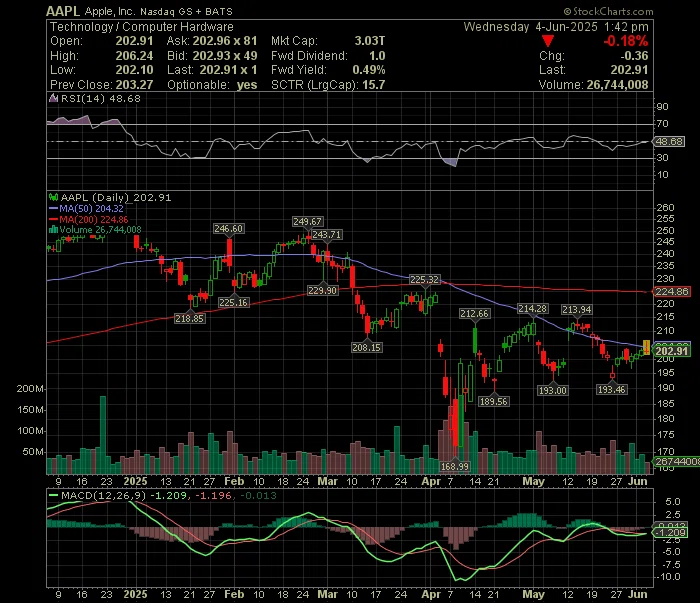Image resolution: width=700 pixels, height=603 pixels.
Task: Click the 189.56 low price label
Action: pyautogui.click(x=493, y=401)
